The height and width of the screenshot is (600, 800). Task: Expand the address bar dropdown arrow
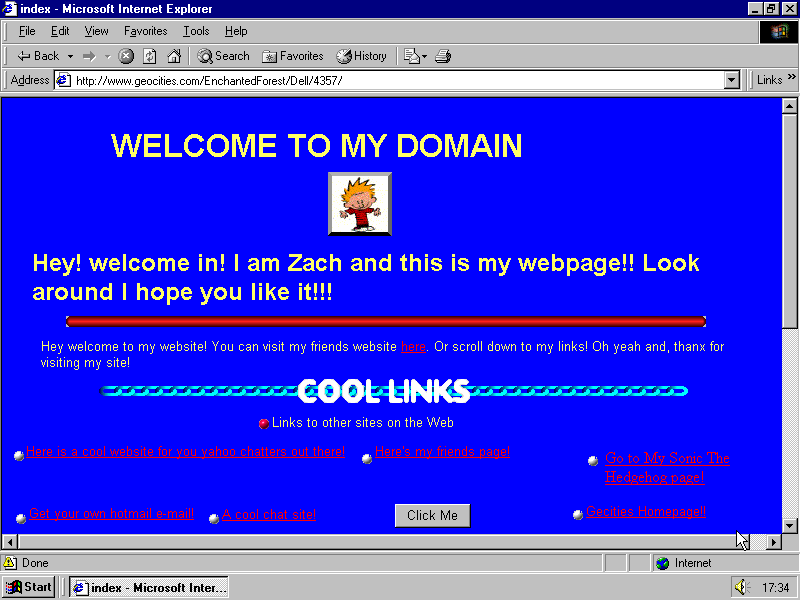pos(731,80)
